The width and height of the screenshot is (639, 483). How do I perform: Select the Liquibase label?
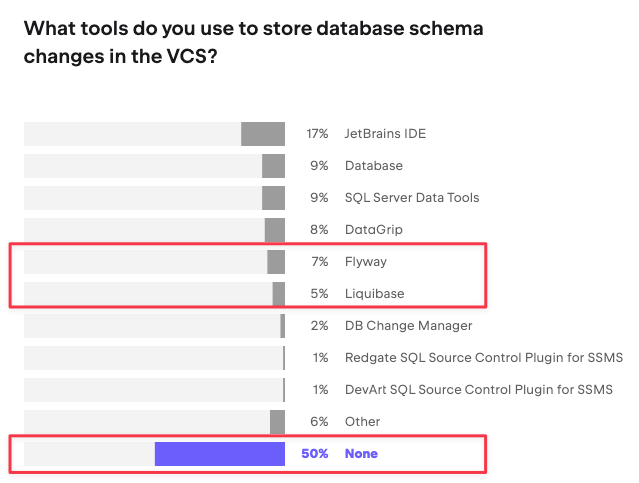(374, 294)
